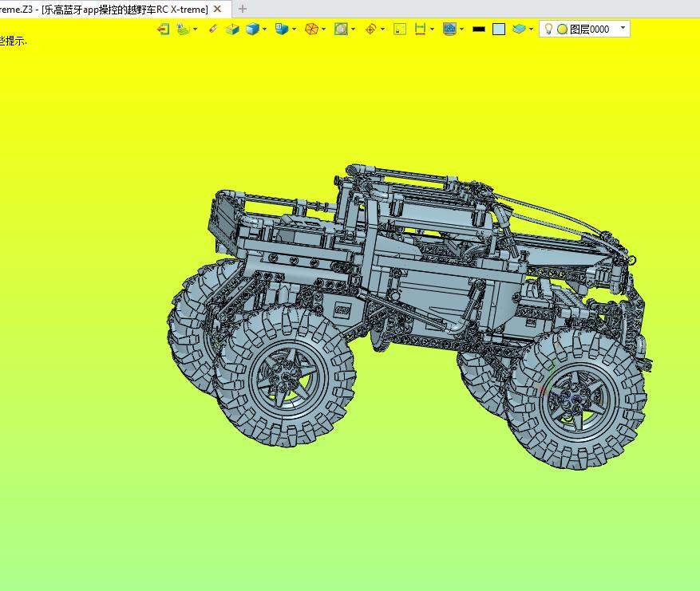Click the monitor display settings icon
The height and width of the screenshot is (591, 700).
[449, 30]
